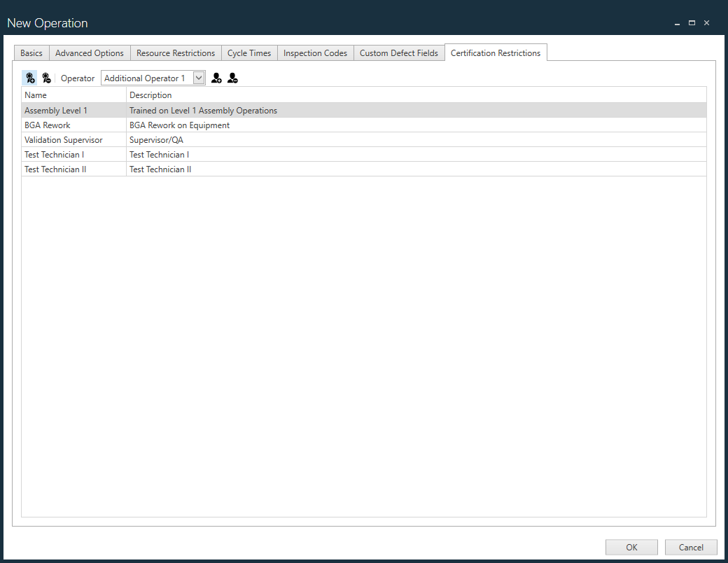Select the Validation Supervisor certification row
The height and width of the screenshot is (563, 728).
[73, 139]
